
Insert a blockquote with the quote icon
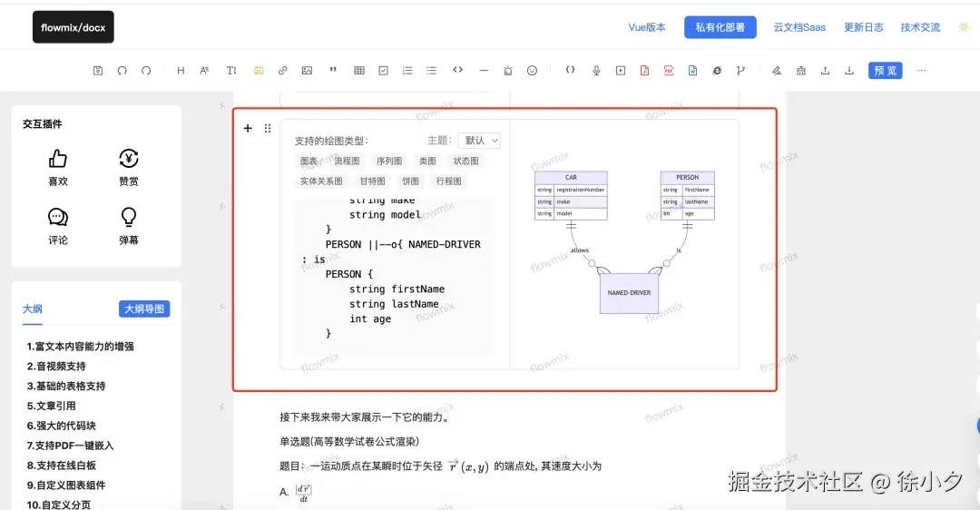click(333, 71)
